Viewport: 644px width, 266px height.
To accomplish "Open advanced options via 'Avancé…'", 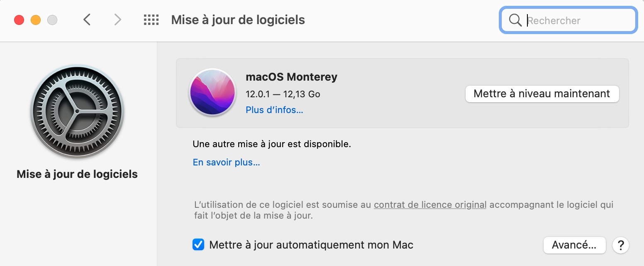I will [x=574, y=245].
